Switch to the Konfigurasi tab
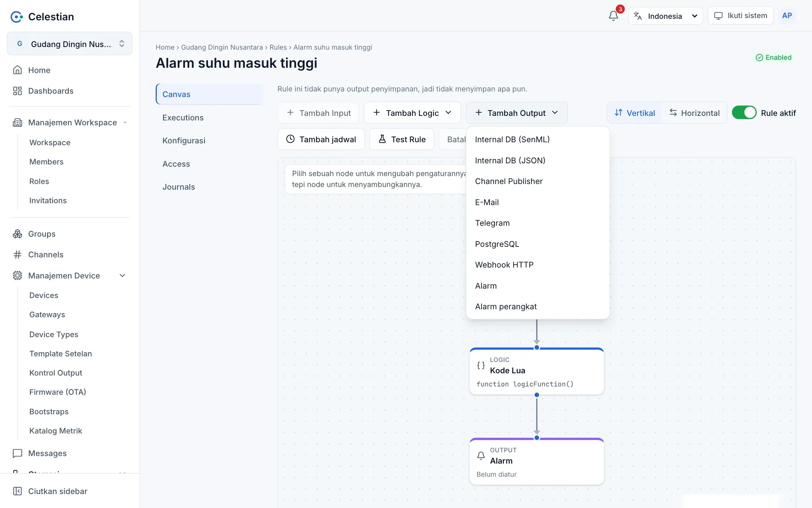The image size is (812, 508). pos(210,140)
